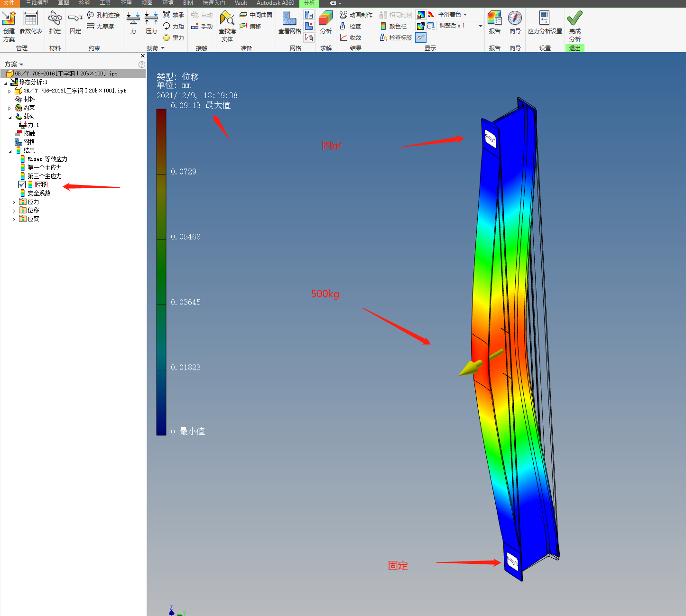Select 第三个主应力 result

pyautogui.click(x=41, y=176)
